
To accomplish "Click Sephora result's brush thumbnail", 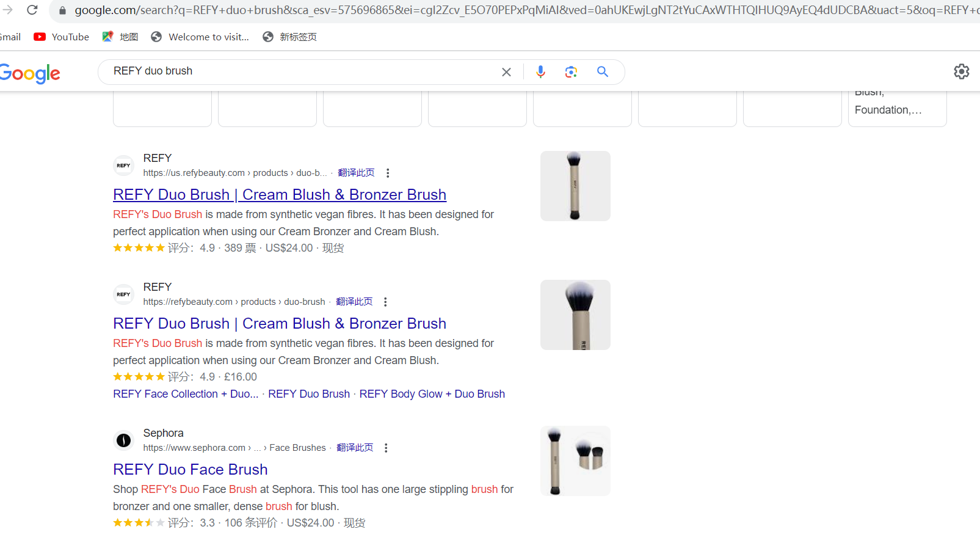I will click(575, 461).
